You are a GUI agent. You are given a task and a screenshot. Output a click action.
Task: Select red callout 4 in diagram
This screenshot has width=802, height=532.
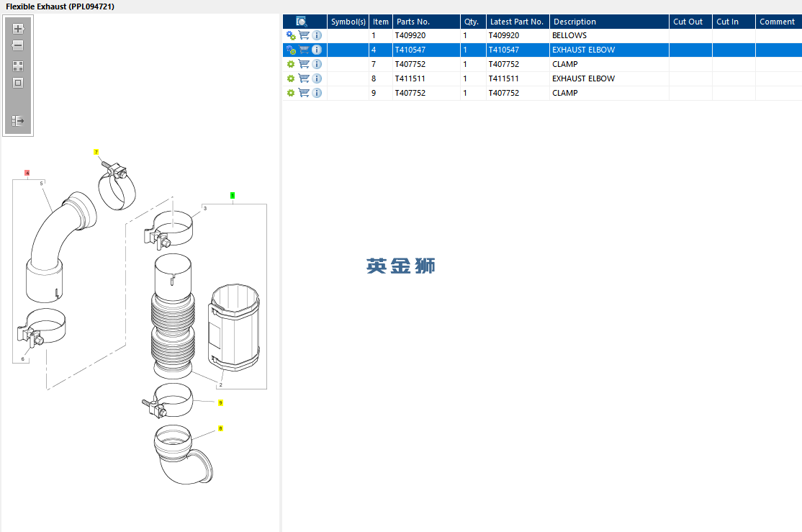click(27, 173)
